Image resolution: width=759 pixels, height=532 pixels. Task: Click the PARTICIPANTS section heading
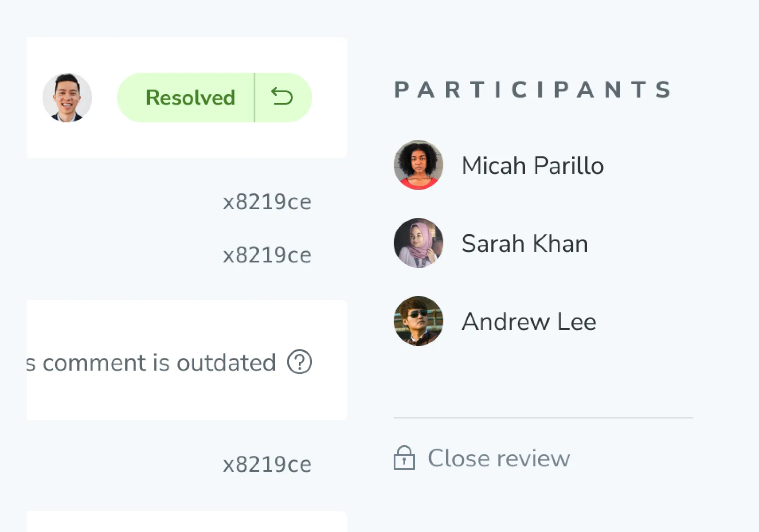click(x=532, y=90)
